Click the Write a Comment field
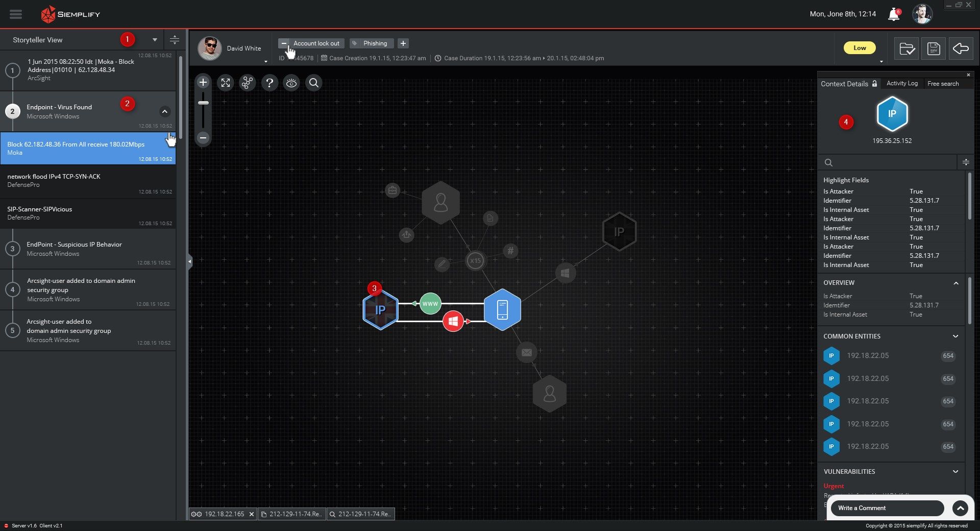 point(887,508)
